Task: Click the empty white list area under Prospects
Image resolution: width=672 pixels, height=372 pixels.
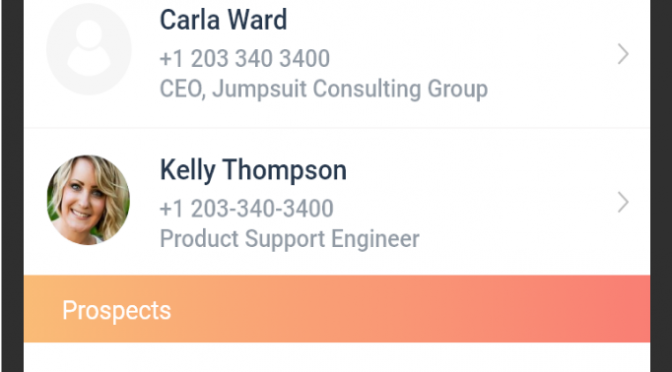Action: coord(337,357)
